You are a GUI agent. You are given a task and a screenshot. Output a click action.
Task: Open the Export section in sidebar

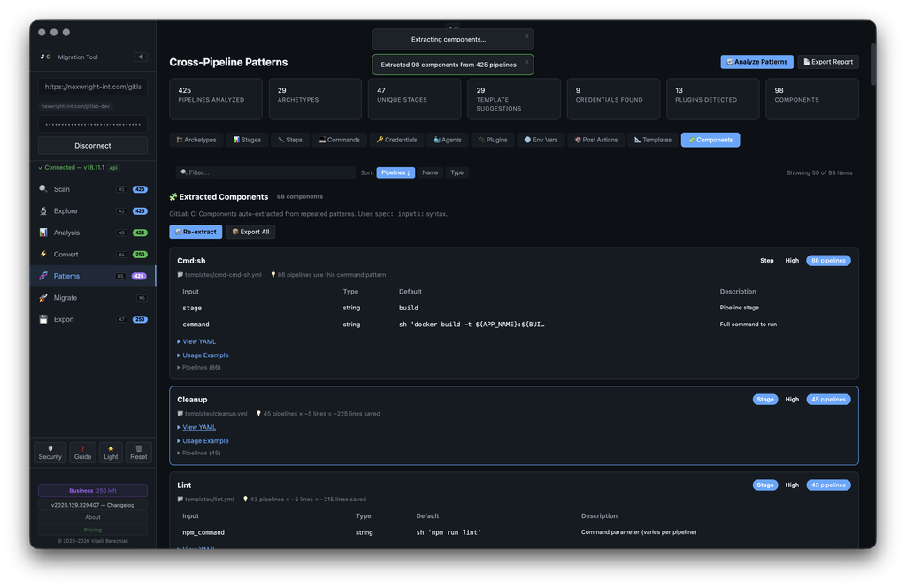point(92,319)
